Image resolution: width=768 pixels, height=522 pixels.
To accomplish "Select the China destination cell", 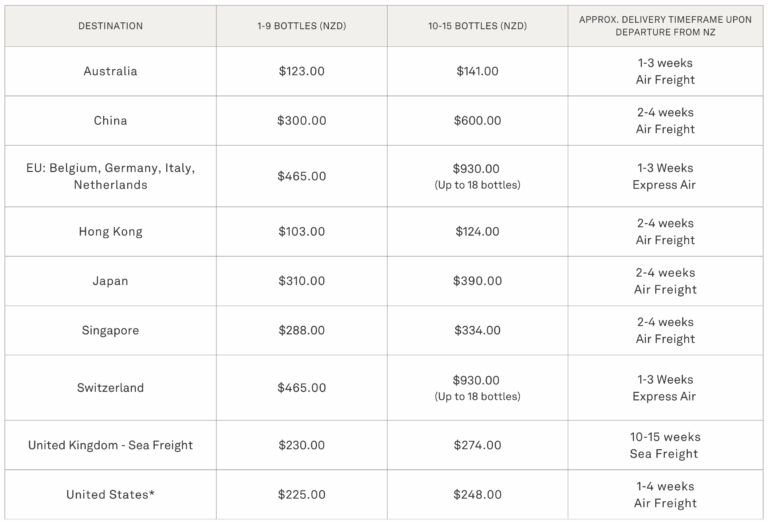I will coord(110,121).
